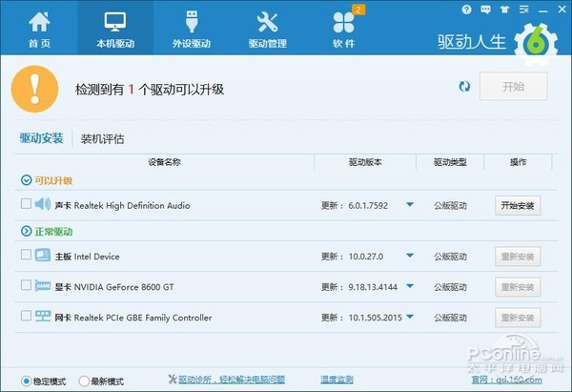
Task: Open the 软件 software section
Action: [343, 31]
